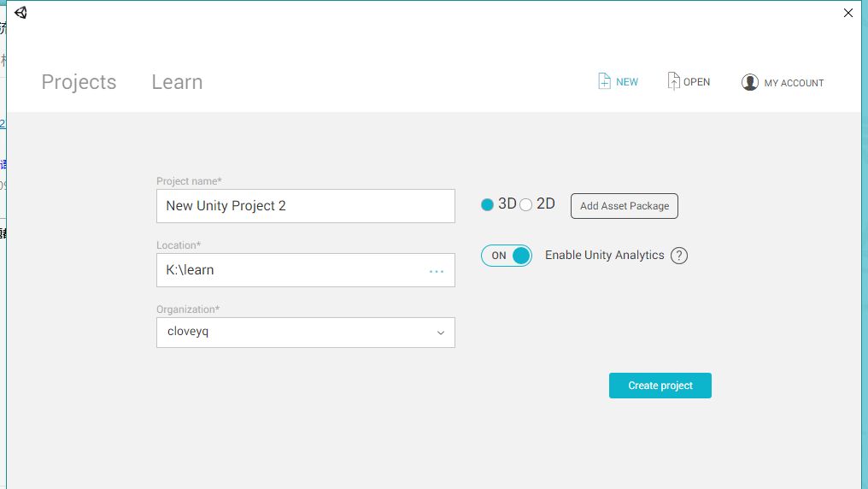This screenshot has width=868, height=489.
Task: Open Unity Analytics help question mark
Action: tap(679, 256)
